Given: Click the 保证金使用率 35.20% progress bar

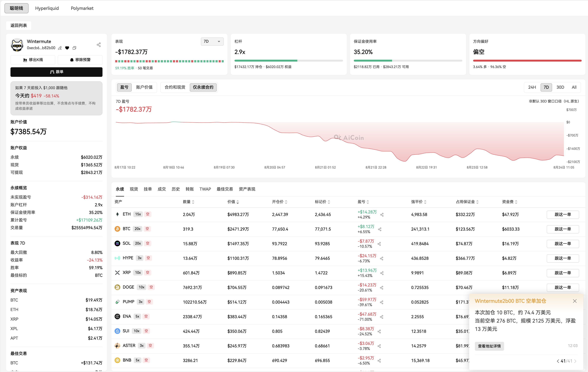Looking at the screenshot, I should (408, 61).
